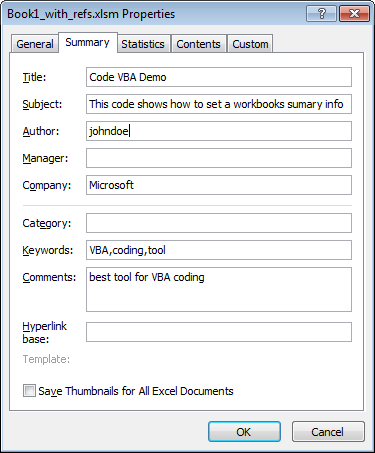Click the Author: label
The width and height of the screenshot is (375, 453).
pyautogui.click(x=41, y=131)
